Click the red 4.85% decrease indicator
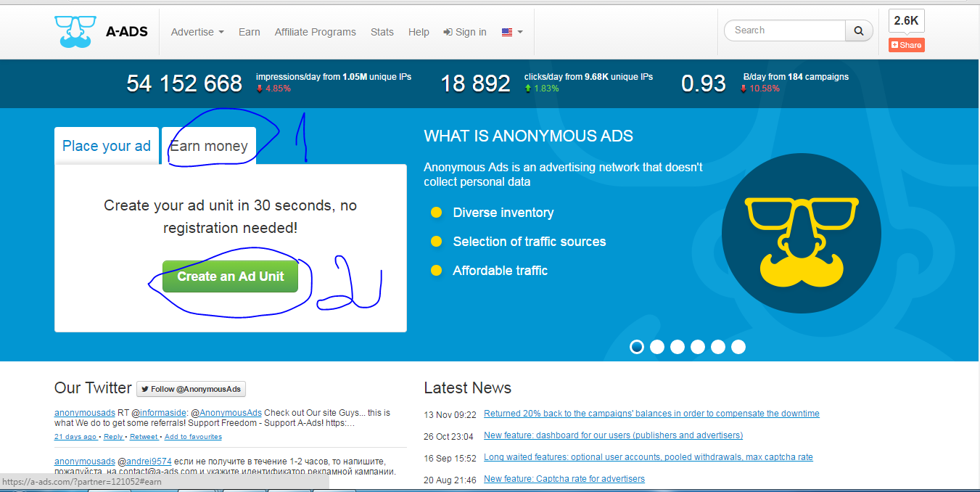The width and height of the screenshot is (980, 492). [273, 89]
